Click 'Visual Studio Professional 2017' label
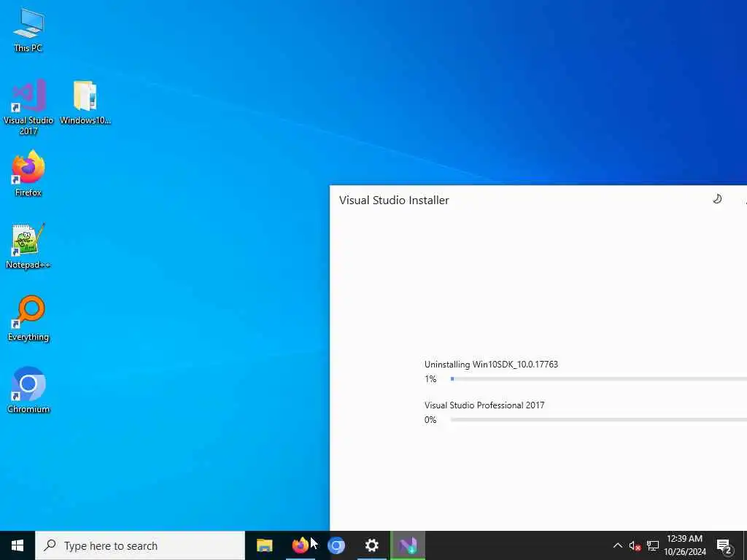Image resolution: width=747 pixels, height=560 pixels. pos(484,405)
